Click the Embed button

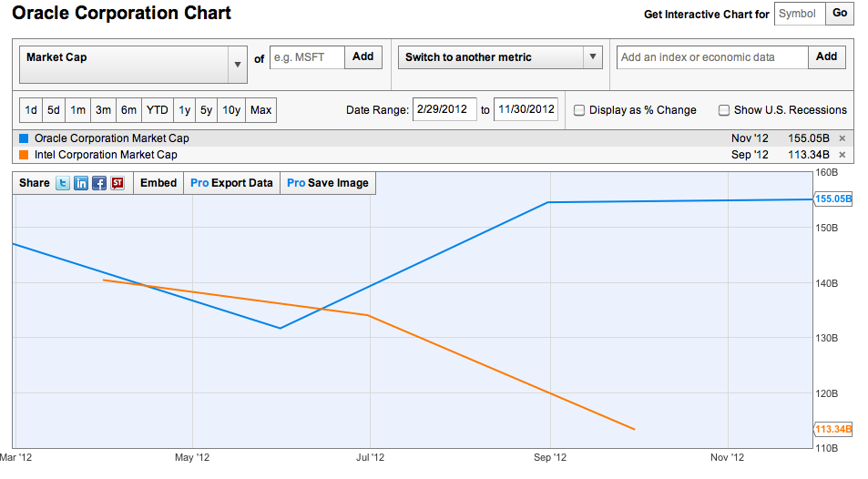pos(158,183)
